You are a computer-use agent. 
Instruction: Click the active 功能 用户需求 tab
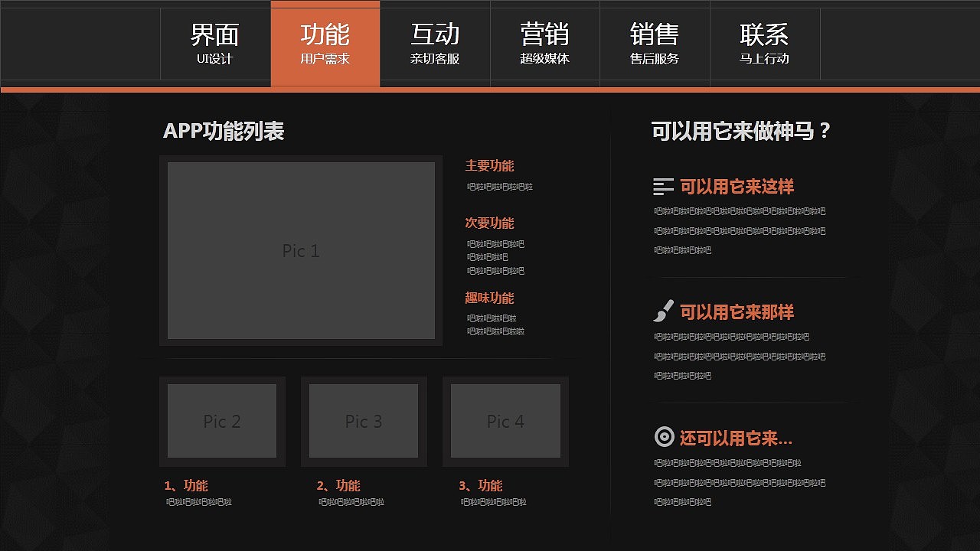[x=325, y=44]
